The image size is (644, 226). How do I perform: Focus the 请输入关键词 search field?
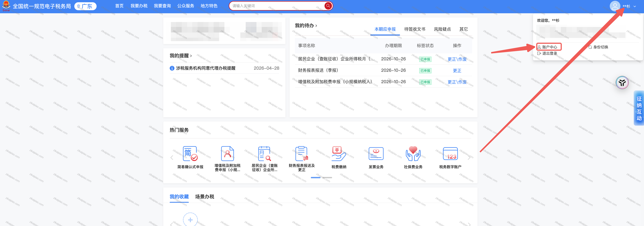point(277,6)
